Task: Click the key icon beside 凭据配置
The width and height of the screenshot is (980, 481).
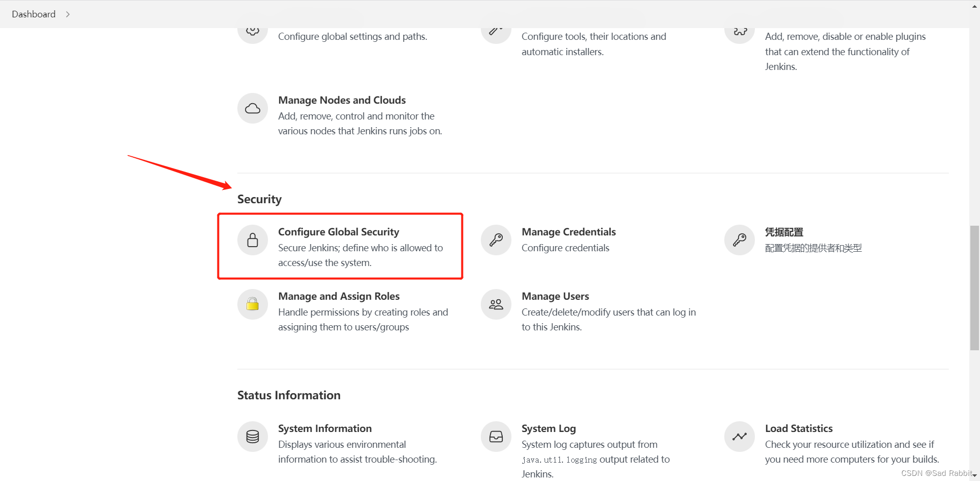Action: coord(740,240)
